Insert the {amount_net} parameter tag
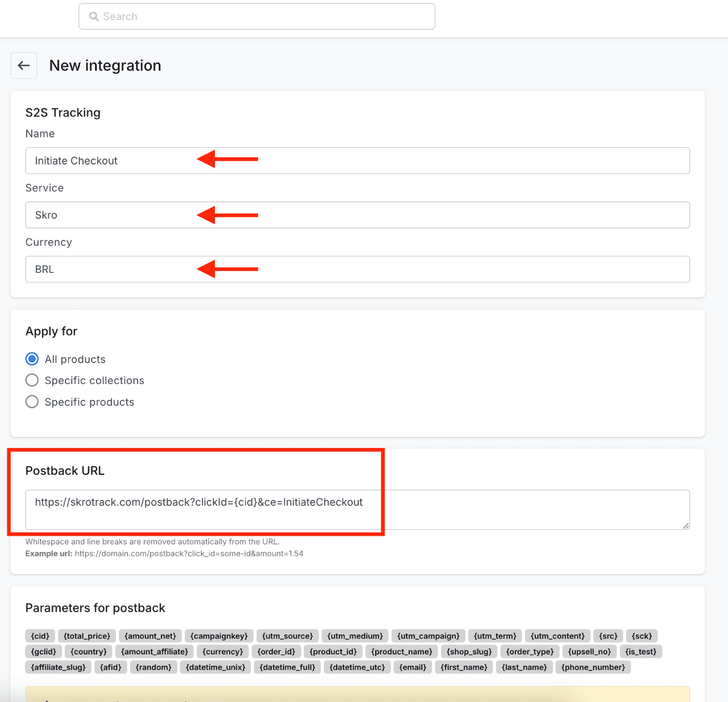The width and height of the screenshot is (728, 702). pyautogui.click(x=150, y=636)
